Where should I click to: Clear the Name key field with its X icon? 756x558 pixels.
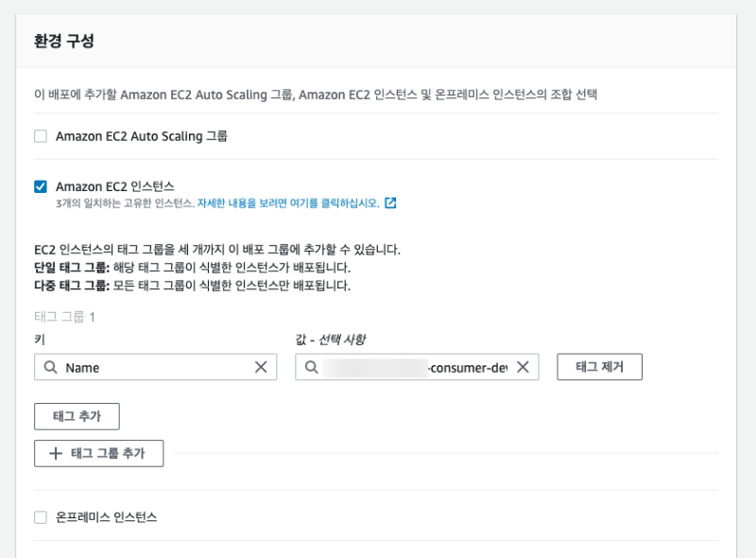pyautogui.click(x=261, y=367)
